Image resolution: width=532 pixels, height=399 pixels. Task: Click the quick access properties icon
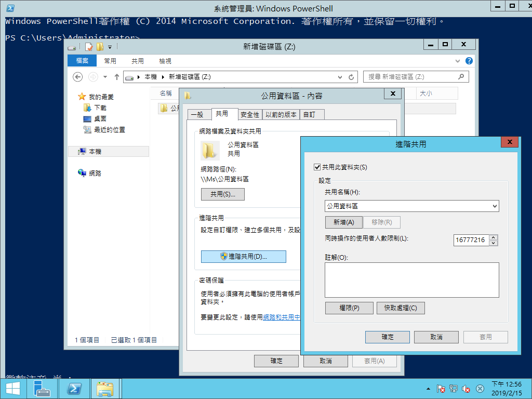click(x=88, y=47)
